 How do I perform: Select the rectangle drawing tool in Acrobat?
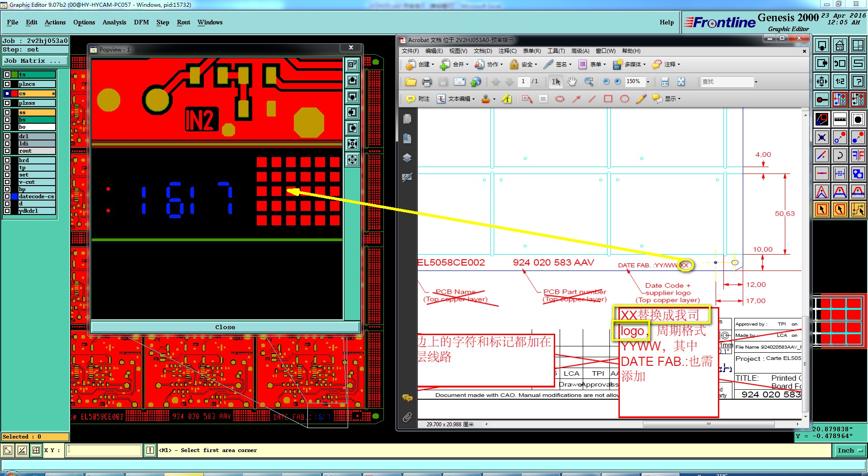(608, 99)
